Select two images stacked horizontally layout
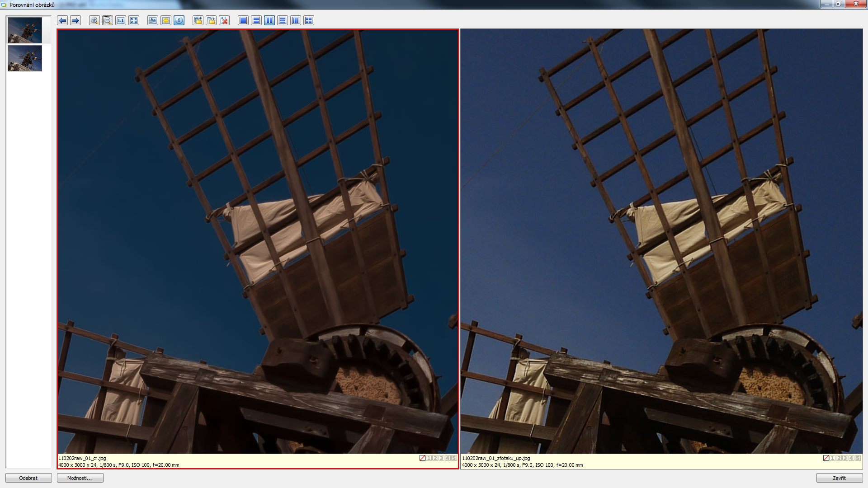The height and width of the screenshot is (488, 868). [256, 20]
